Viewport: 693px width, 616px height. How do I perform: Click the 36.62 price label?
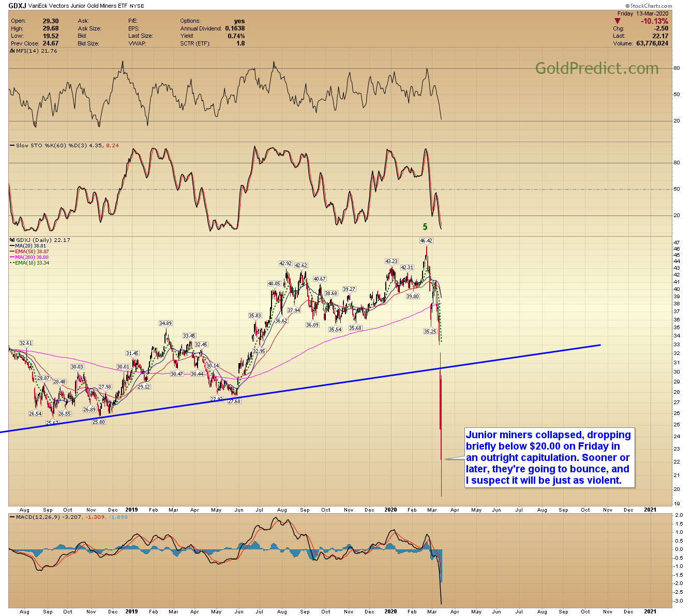click(x=281, y=321)
